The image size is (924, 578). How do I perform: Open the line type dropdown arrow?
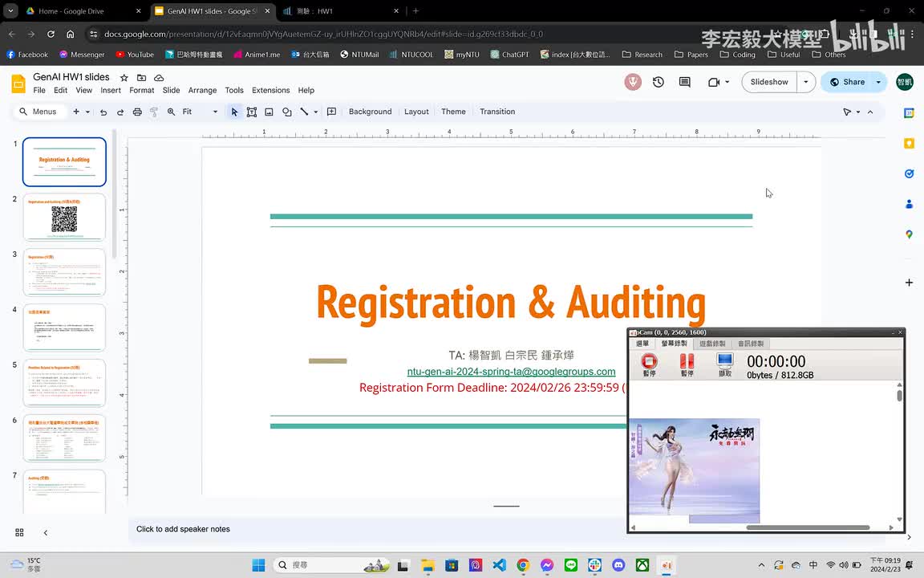[x=316, y=112]
